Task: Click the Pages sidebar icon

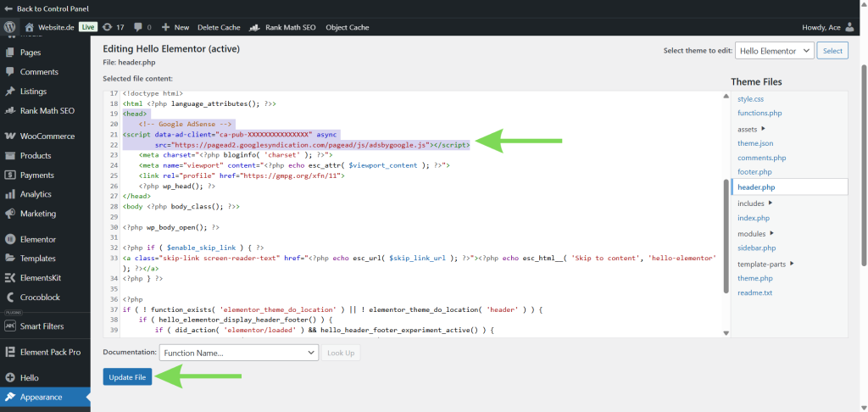Action: point(9,53)
